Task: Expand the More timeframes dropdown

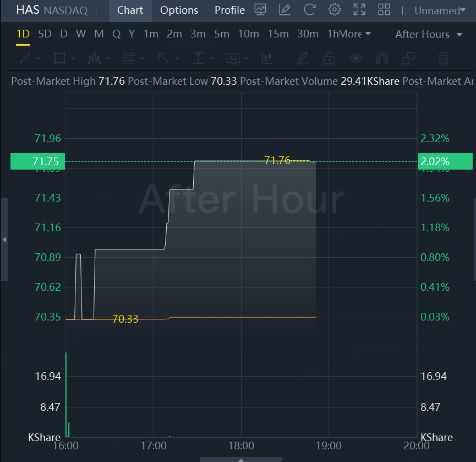Action: click(x=355, y=34)
